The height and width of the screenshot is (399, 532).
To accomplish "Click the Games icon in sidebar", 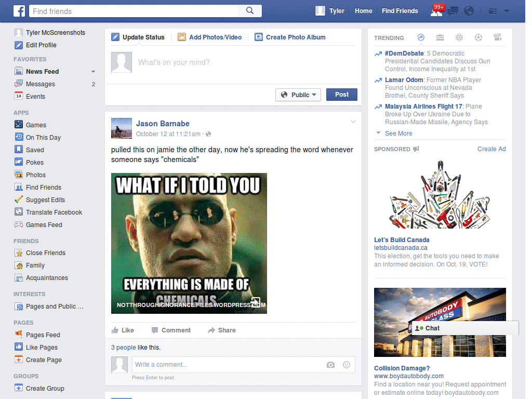I will click(19, 125).
